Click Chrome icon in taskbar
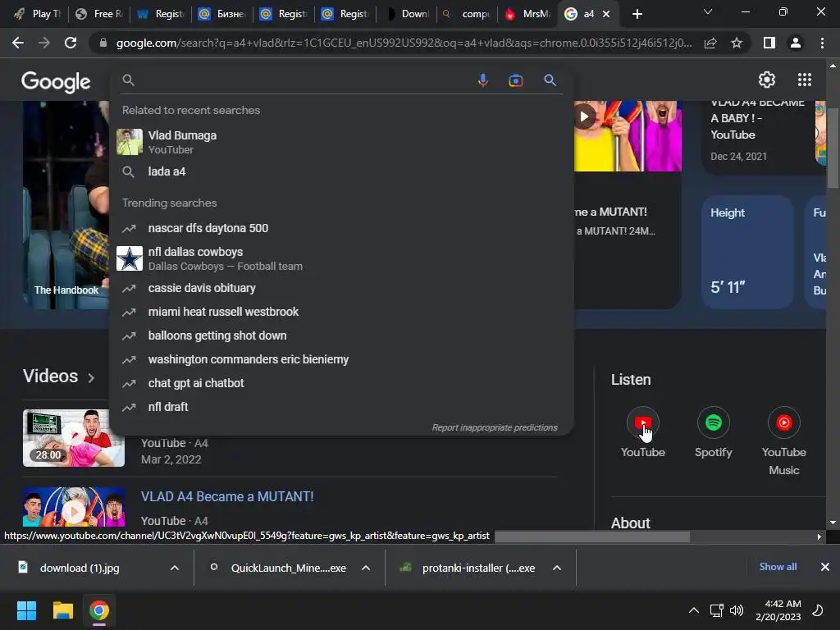 click(x=98, y=610)
